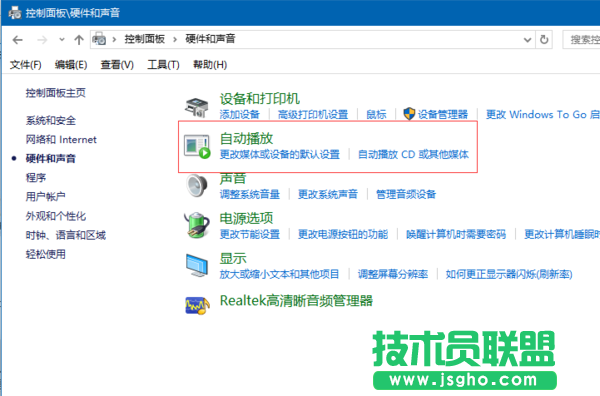Select 时钟、语言和区域 in the sidebar
600x396 pixels.
(x=65, y=235)
